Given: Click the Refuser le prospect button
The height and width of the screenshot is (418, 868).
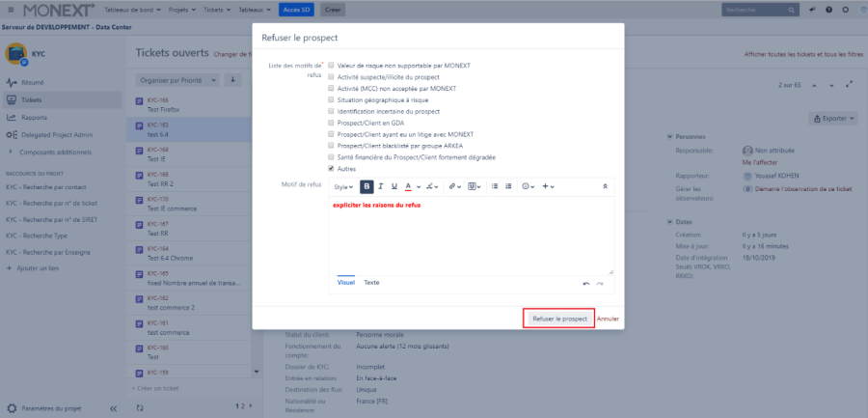Looking at the screenshot, I should (558, 318).
